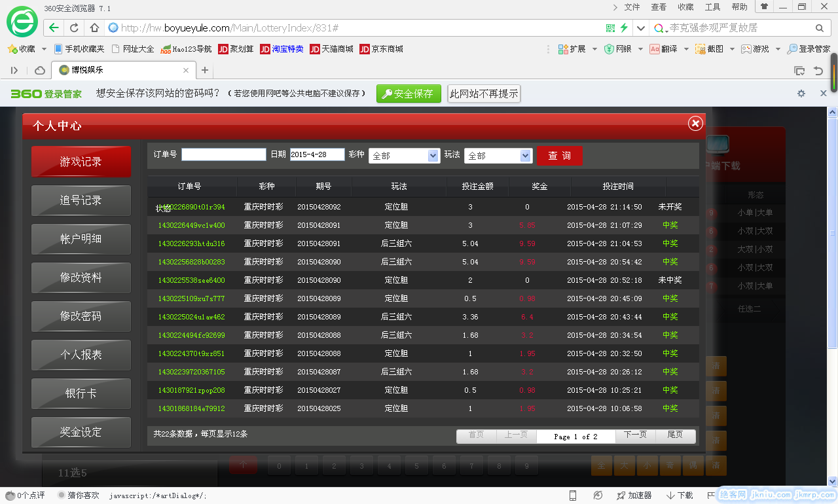
Task: Expand the 彩种 dropdown
Action: [433, 156]
